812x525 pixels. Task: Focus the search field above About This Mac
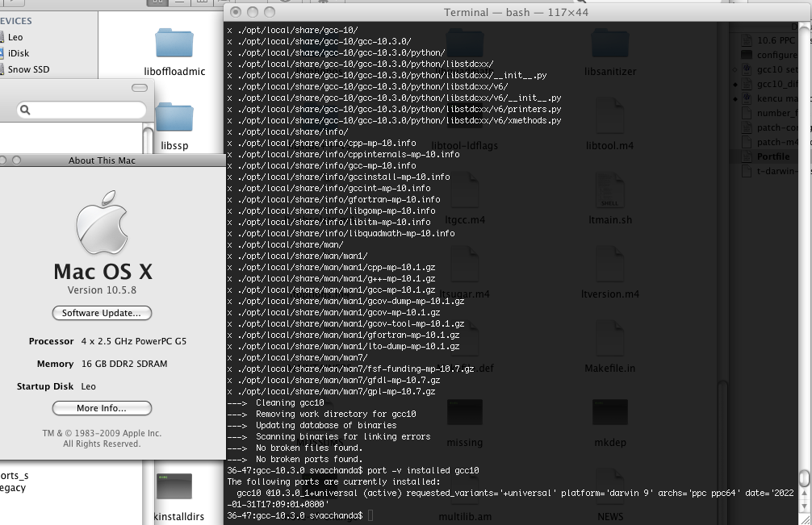click(x=82, y=110)
